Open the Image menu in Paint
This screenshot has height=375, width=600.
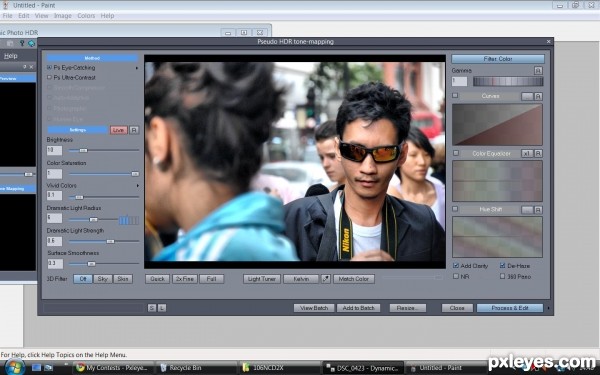[63, 16]
